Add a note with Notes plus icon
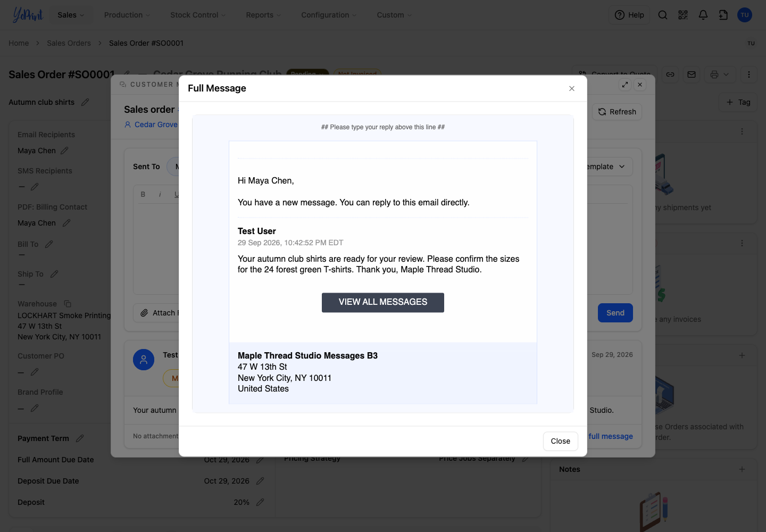766x532 pixels. [x=742, y=469]
